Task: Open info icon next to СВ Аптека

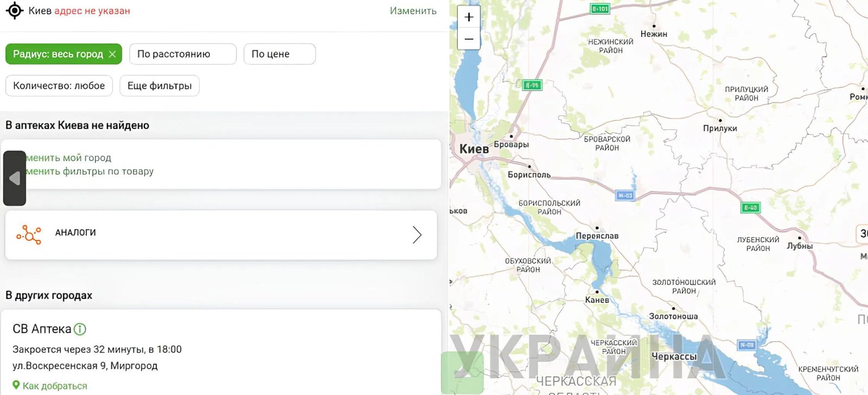Action: [x=80, y=329]
